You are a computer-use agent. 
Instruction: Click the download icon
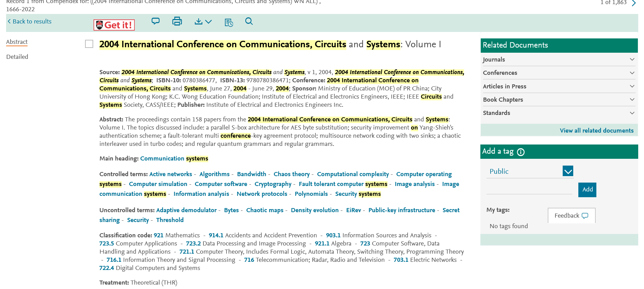point(198,21)
